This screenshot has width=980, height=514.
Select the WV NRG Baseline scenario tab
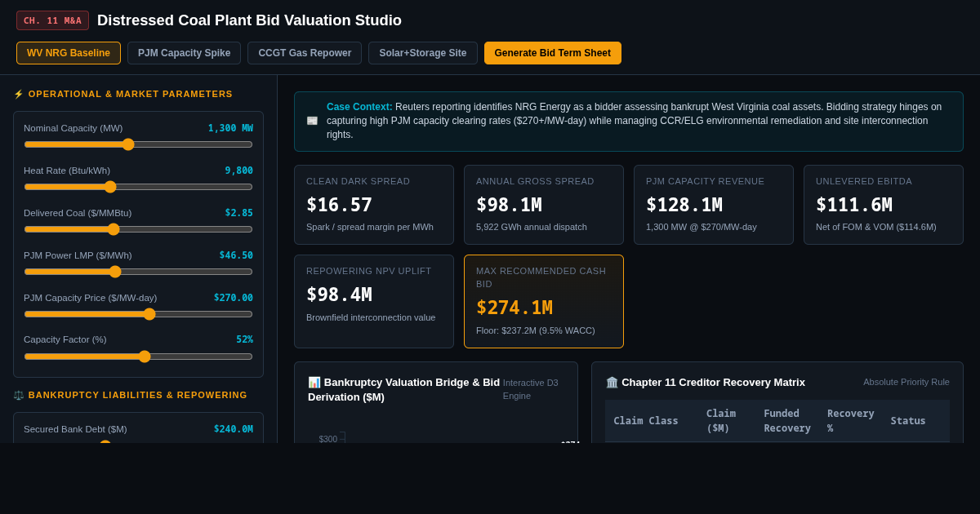69,53
